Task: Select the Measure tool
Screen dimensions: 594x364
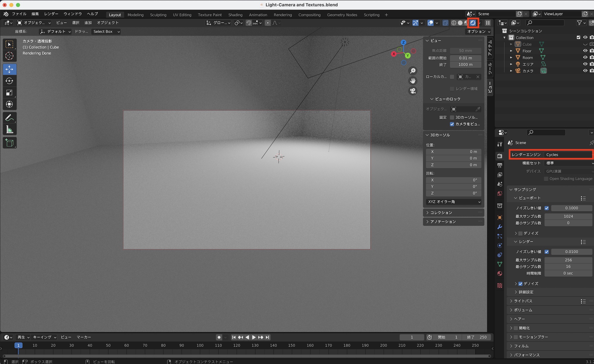Action: pyautogui.click(x=10, y=130)
